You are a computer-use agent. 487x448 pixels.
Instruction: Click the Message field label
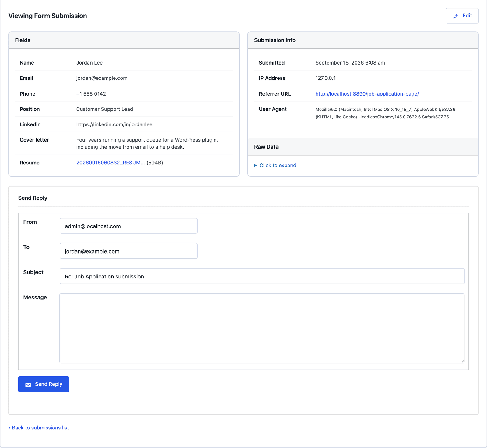(35, 297)
